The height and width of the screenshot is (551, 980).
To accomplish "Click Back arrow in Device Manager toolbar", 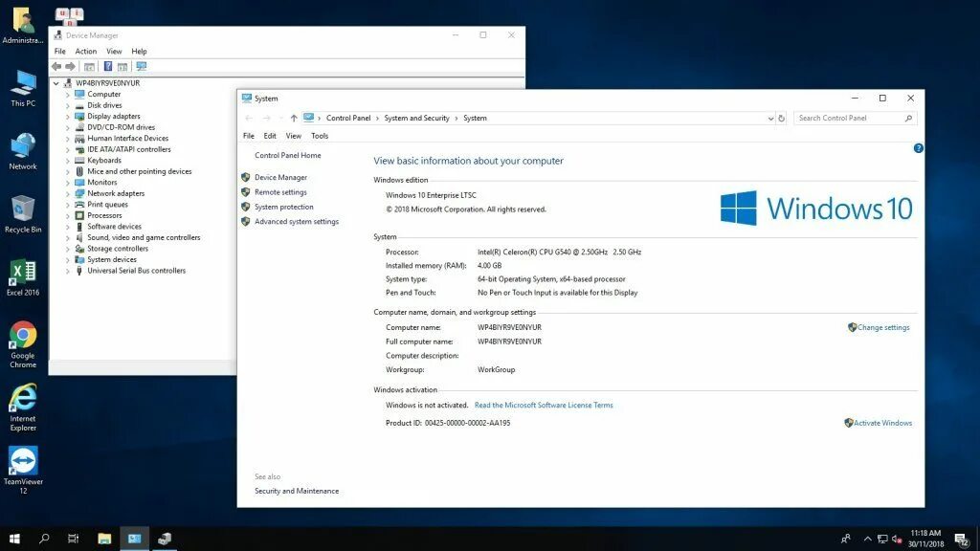I will pos(56,66).
